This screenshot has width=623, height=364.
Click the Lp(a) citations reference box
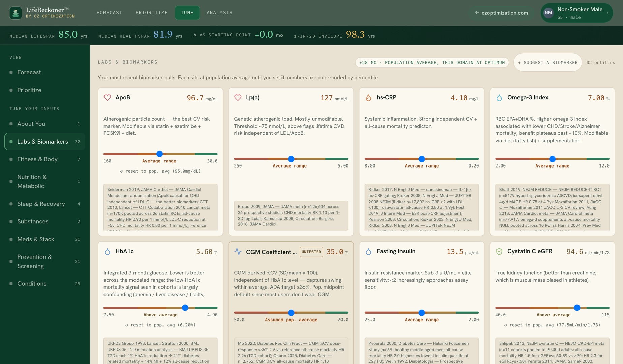291,216
